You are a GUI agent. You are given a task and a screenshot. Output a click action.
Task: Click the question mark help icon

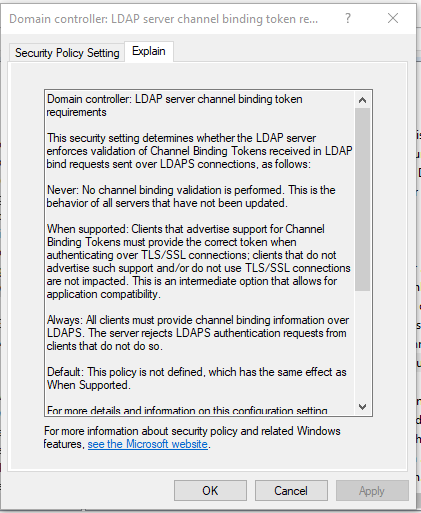pyautogui.click(x=348, y=18)
